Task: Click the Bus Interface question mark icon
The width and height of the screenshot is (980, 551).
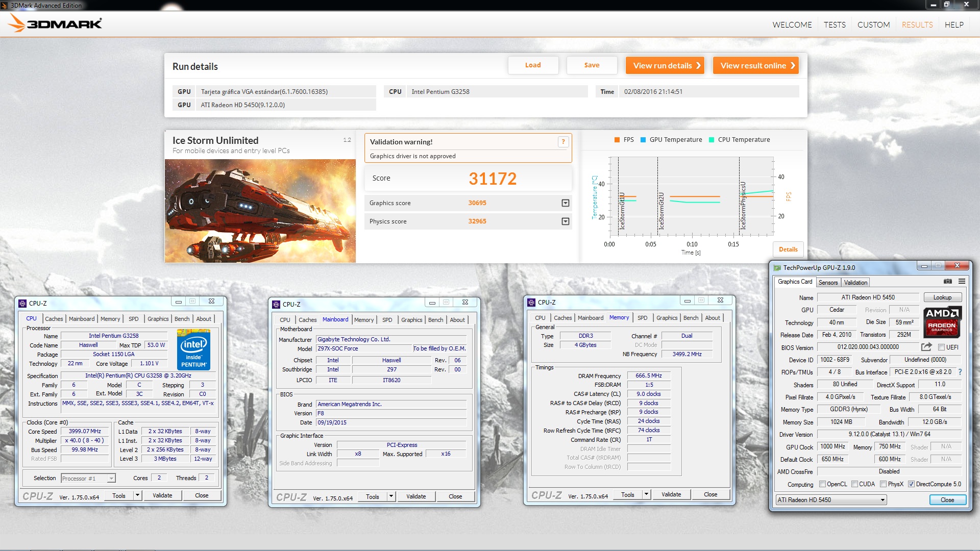Action: coord(960,372)
